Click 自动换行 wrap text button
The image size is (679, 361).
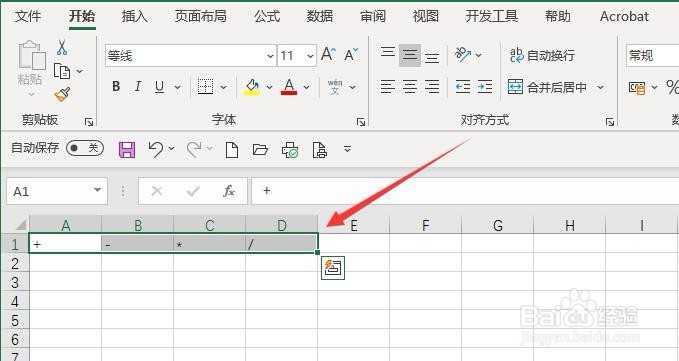coord(542,55)
